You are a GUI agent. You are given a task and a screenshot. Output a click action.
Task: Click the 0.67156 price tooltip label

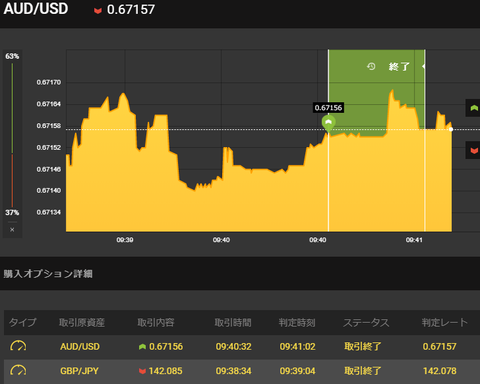coord(328,108)
